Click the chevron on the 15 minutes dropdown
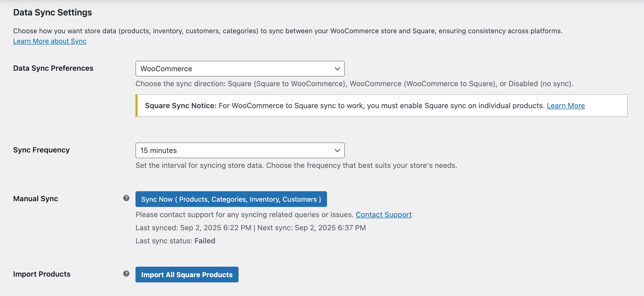 tap(337, 150)
